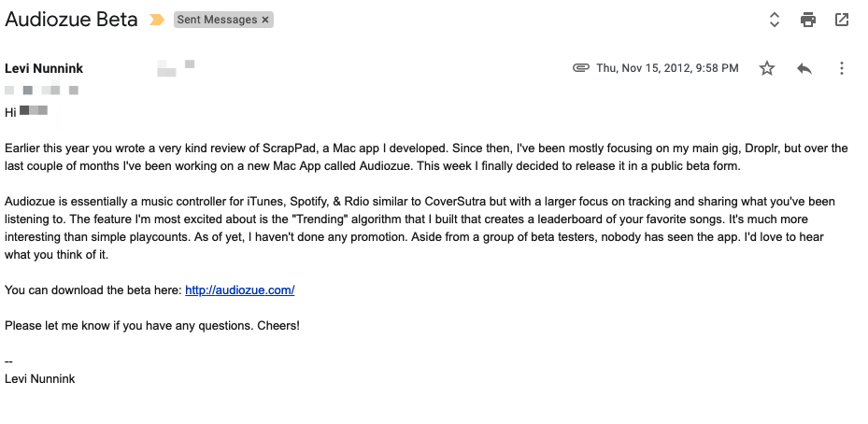
Task: Toggle the yellow importance marker
Action: (x=157, y=20)
